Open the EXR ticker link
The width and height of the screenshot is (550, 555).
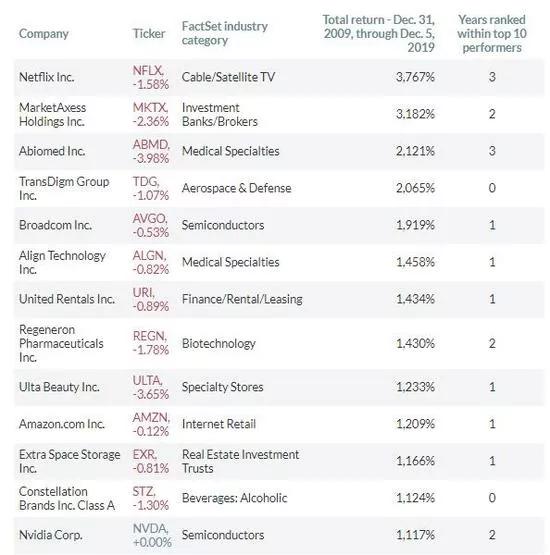click(144, 454)
